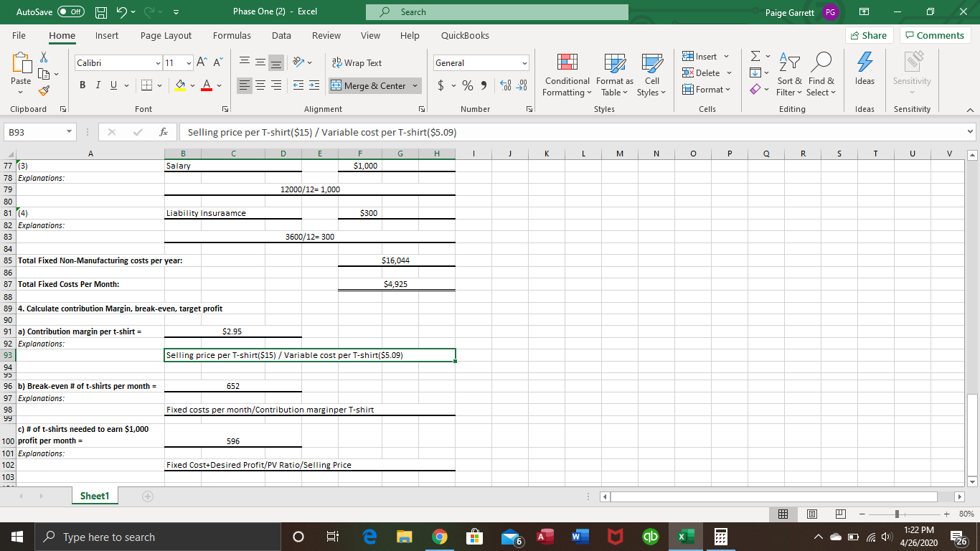Click the Increase Indent icon
The height and width of the screenshot is (551, 980).
(x=314, y=86)
